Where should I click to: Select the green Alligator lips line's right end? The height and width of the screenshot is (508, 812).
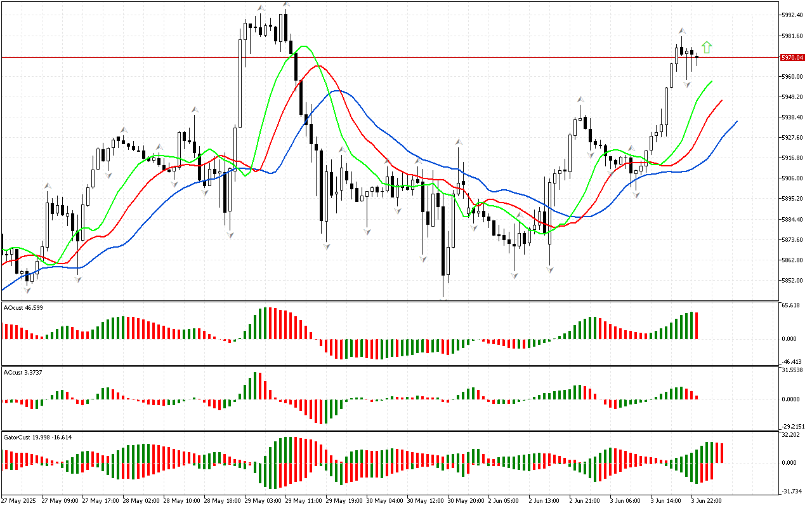[712, 81]
